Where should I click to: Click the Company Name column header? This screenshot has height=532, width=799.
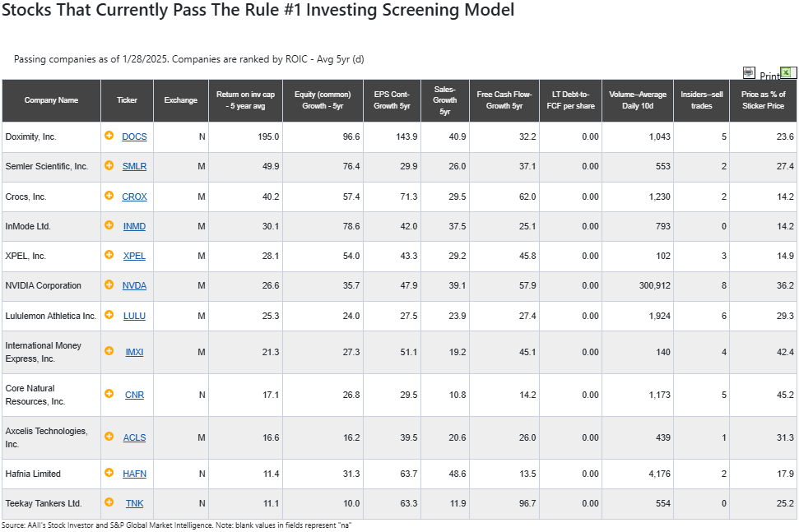(52, 100)
